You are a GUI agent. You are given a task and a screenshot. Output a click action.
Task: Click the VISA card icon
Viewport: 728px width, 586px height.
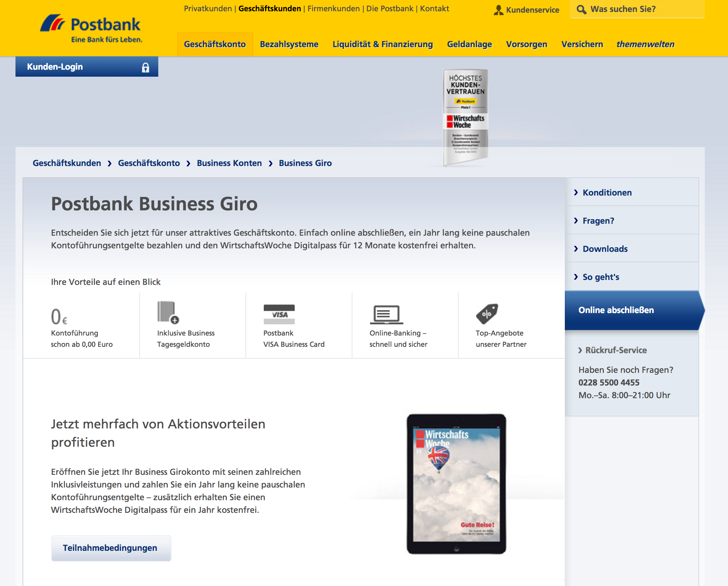tap(279, 314)
